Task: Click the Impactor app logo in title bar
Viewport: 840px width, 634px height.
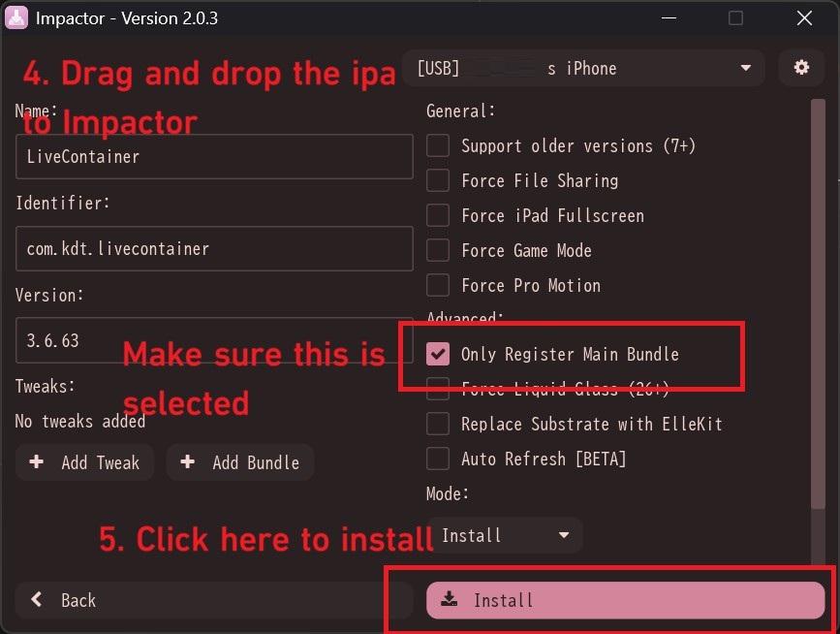Action: pyautogui.click(x=16, y=17)
